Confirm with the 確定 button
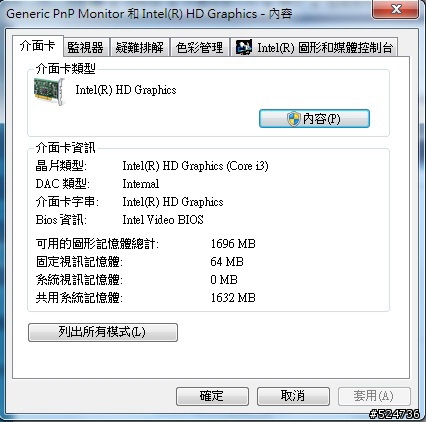Viewport: 426px width, 422px height. pos(212,396)
